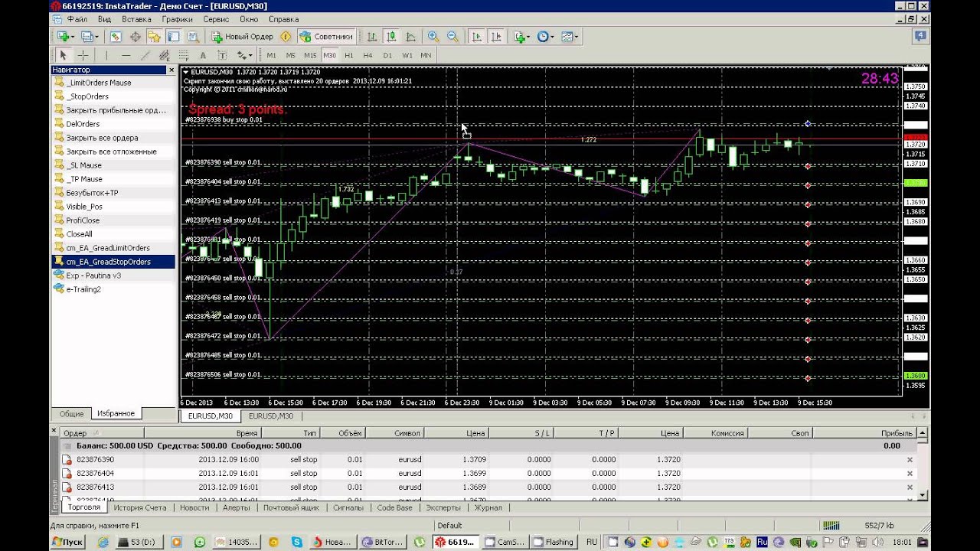Select the text label 'T' tool
The image size is (980, 551).
click(222, 55)
